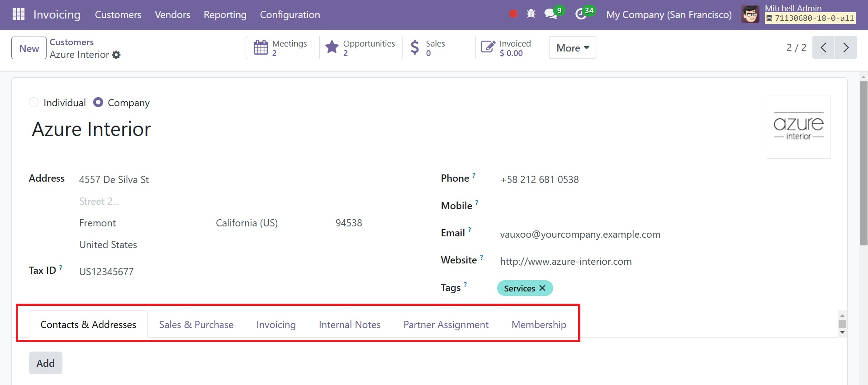Click the New button

click(29, 48)
